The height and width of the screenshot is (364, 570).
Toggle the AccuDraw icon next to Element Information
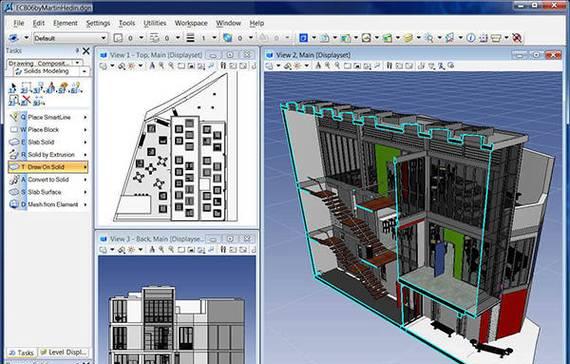(483, 38)
